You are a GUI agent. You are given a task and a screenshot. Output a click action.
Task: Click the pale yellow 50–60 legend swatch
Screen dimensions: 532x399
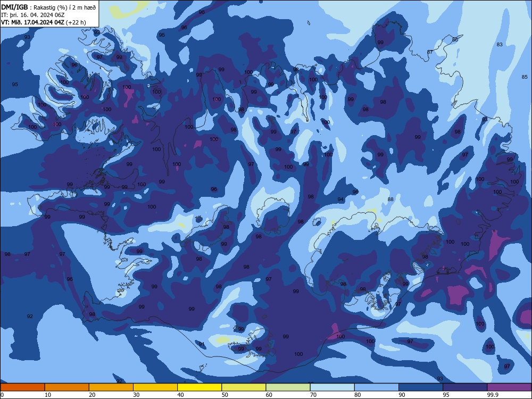tap(244, 387)
